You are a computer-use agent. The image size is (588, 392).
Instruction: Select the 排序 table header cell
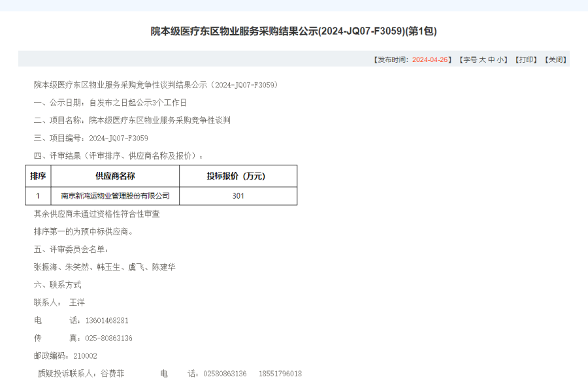click(38, 176)
